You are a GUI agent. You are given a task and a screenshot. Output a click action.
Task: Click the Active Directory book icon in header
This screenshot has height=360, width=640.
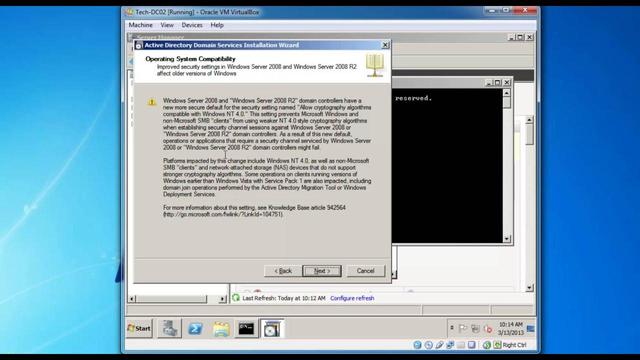(x=374, y=65)
